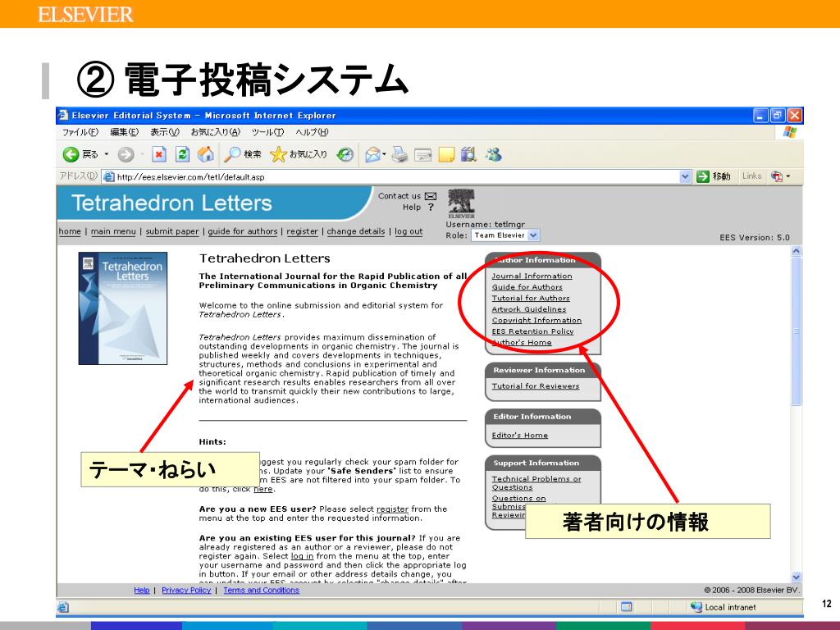Click the Contact us envelope icon
Viewport: 840px width, 630px height.
pyautogui.click(x=431, y=196)
